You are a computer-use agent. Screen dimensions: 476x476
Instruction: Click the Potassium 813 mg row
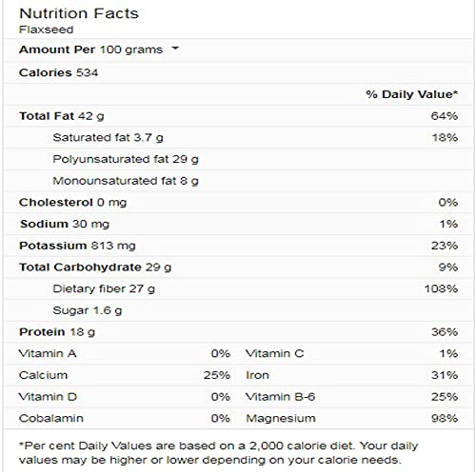coord(238,246)
